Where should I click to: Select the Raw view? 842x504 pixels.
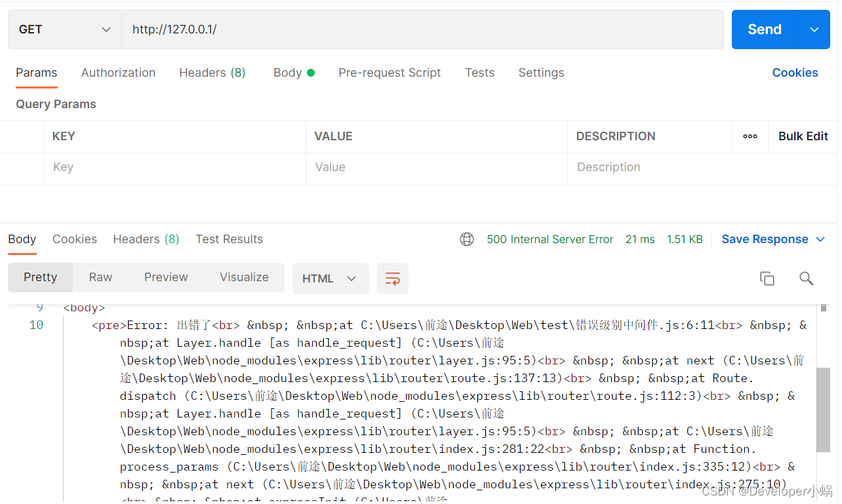[101, 277]
